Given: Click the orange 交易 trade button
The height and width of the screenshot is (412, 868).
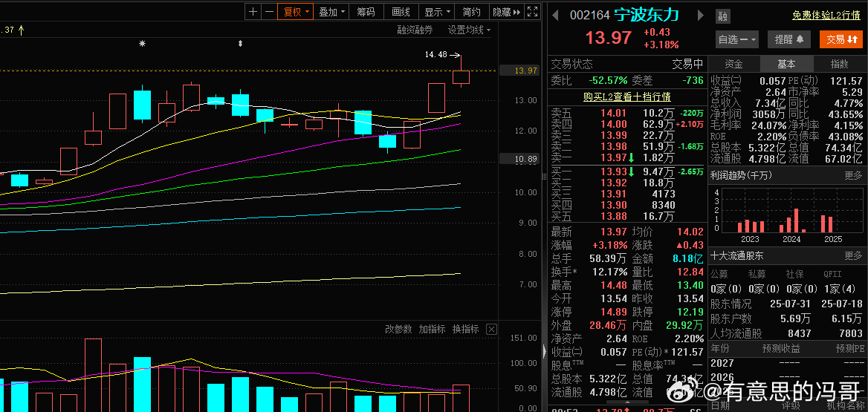Looking at the screenshot, I should tap(841, 39).
